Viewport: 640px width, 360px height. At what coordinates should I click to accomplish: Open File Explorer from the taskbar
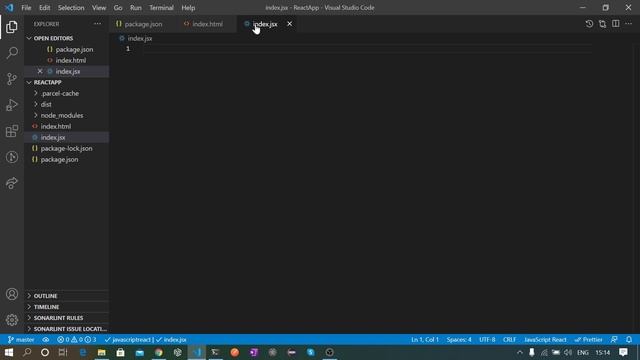tap(102, 352)
